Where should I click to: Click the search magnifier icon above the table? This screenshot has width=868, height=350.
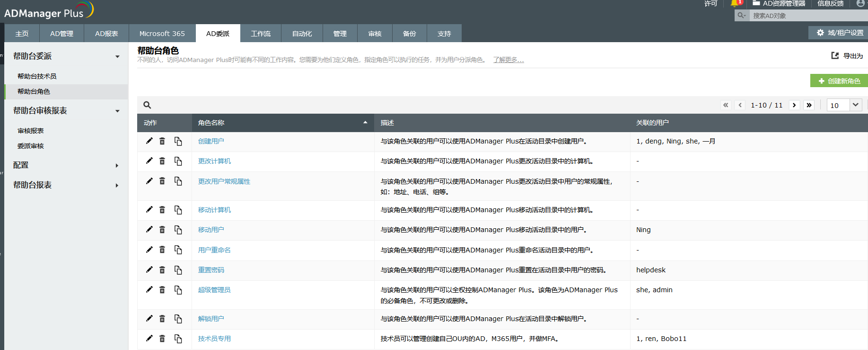(x=147, y=105)
